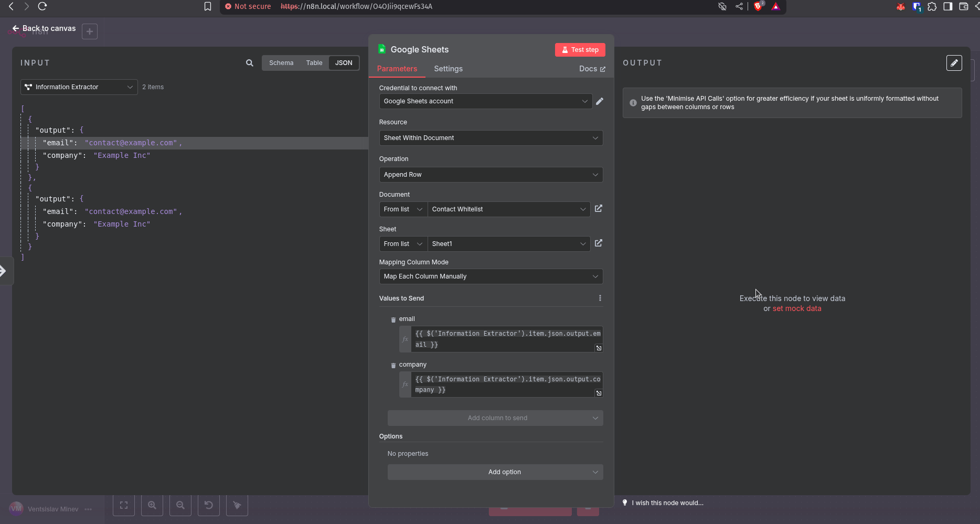This screenshot has height=524, width=980.
Task: Click the share icon in the address bar
Action: point(739,6)
